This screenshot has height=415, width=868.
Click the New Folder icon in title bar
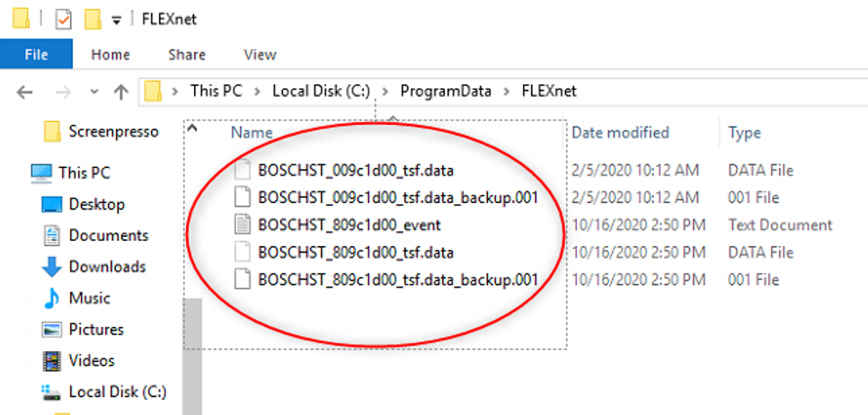click(92, 19)
